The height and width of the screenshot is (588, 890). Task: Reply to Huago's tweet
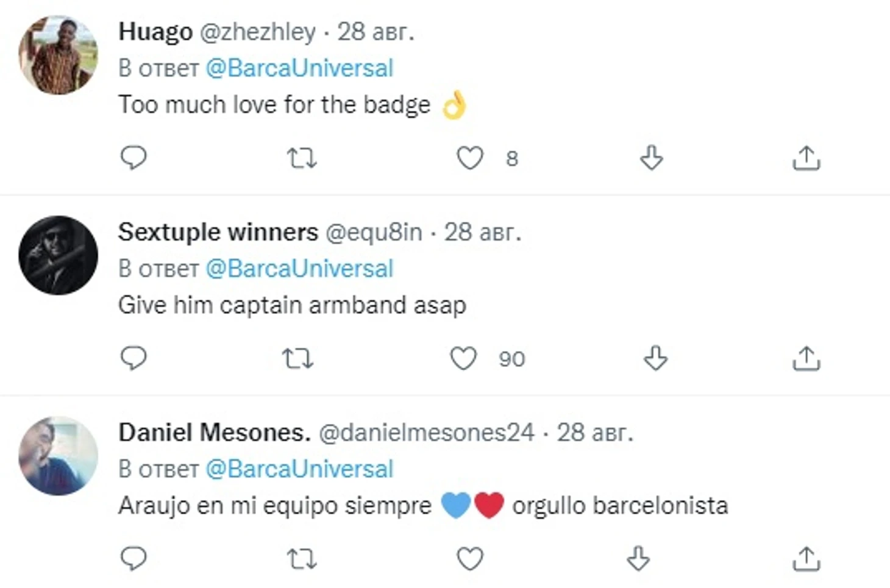133,158
